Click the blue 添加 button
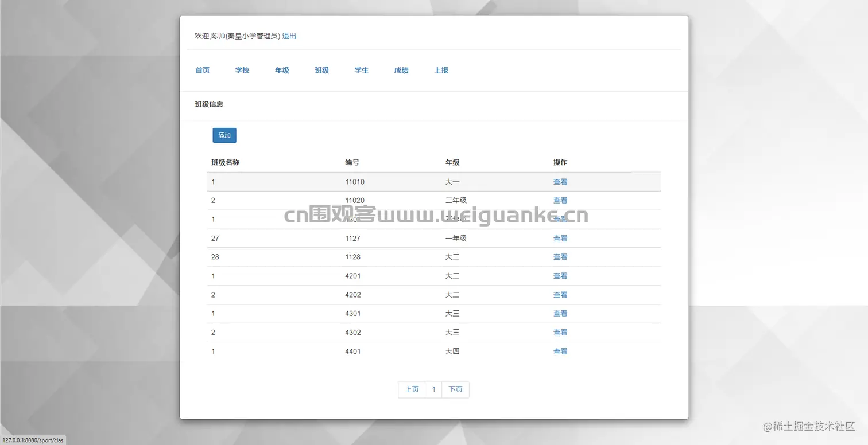 [224, 135]
